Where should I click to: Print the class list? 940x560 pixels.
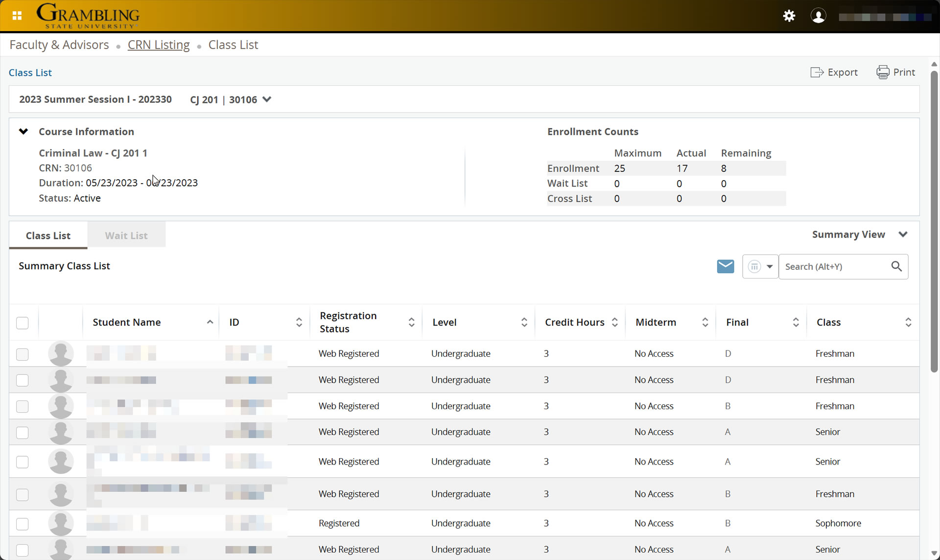(896, 72)
